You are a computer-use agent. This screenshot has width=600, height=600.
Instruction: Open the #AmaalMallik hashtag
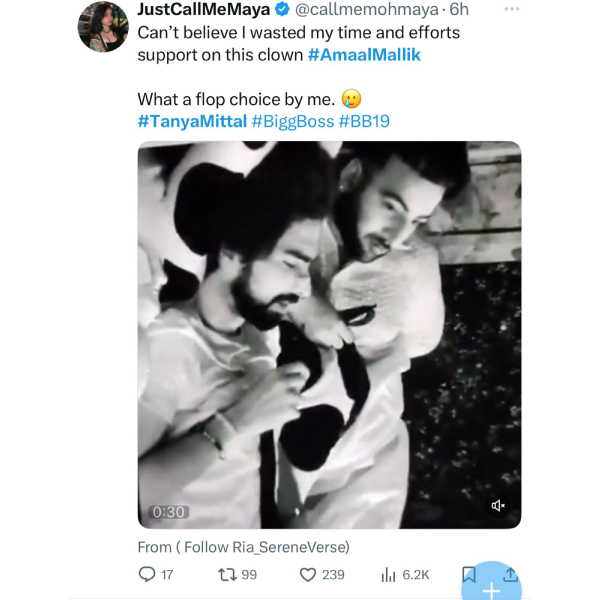click(x=365, y=55)
